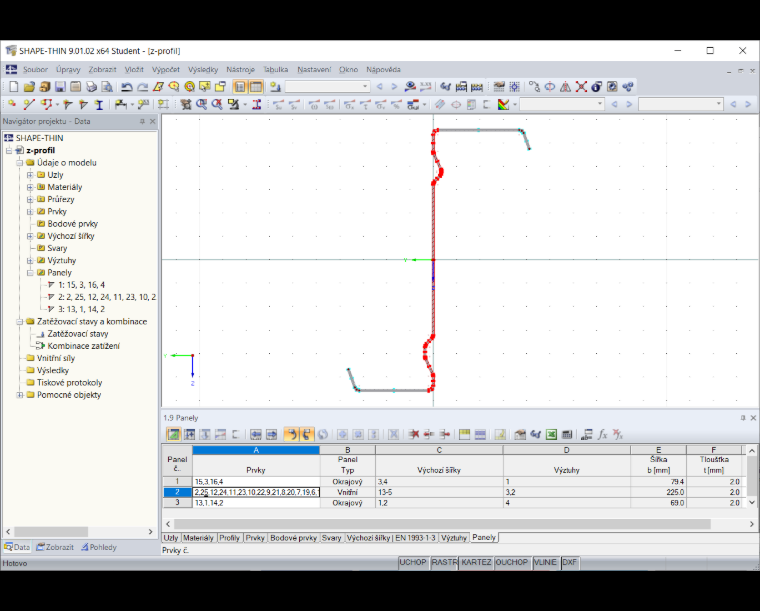The width and height of the screenshot is (760, 611).
Task: Click width cell value 225.0
Action: coord(658,492)
